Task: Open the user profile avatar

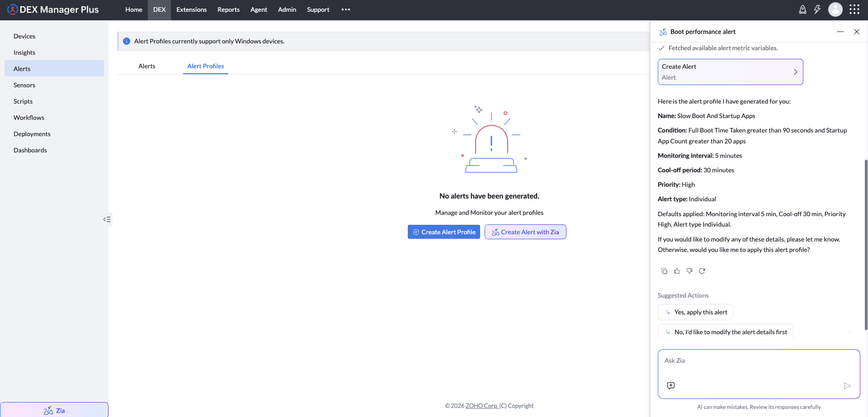Action: [x=835, y=9]
